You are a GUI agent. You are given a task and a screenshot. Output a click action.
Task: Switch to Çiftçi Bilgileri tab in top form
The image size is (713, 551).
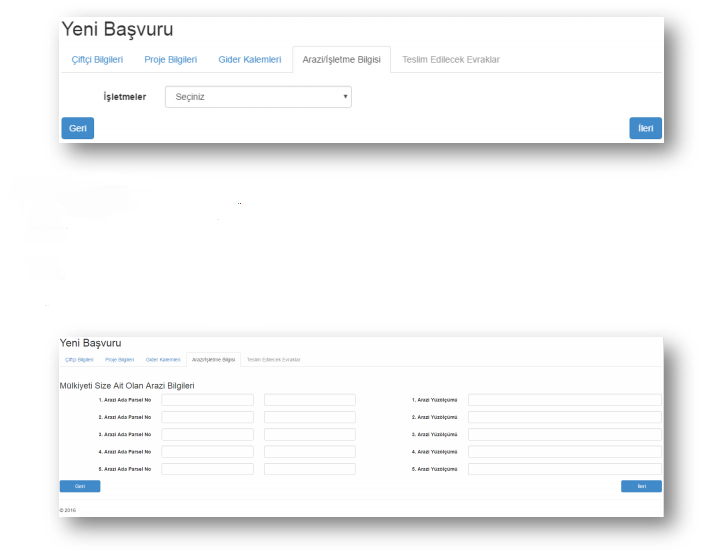(94, 60)
